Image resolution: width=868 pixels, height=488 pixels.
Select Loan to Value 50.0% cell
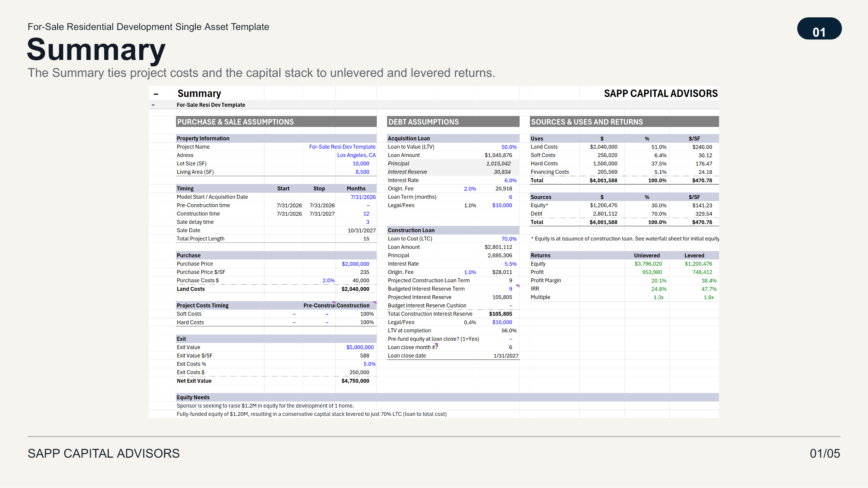point(509,147)
